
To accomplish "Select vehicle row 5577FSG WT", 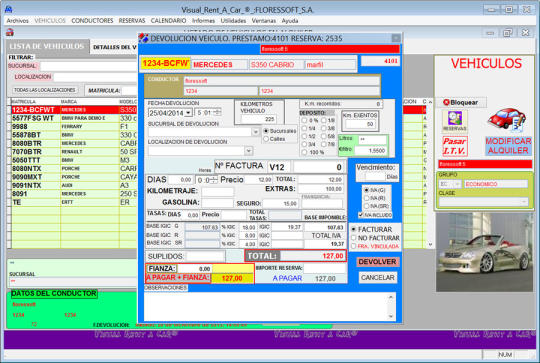I will 74,118.
